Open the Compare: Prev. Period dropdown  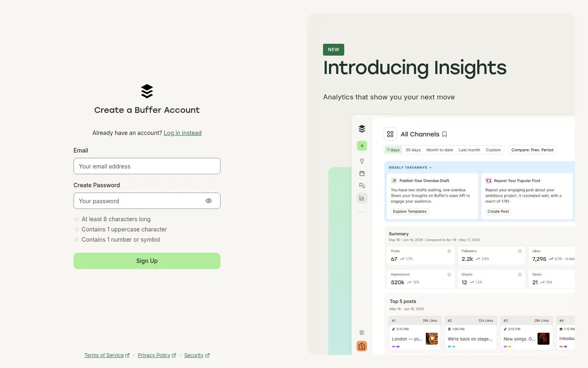coord(532,150)
